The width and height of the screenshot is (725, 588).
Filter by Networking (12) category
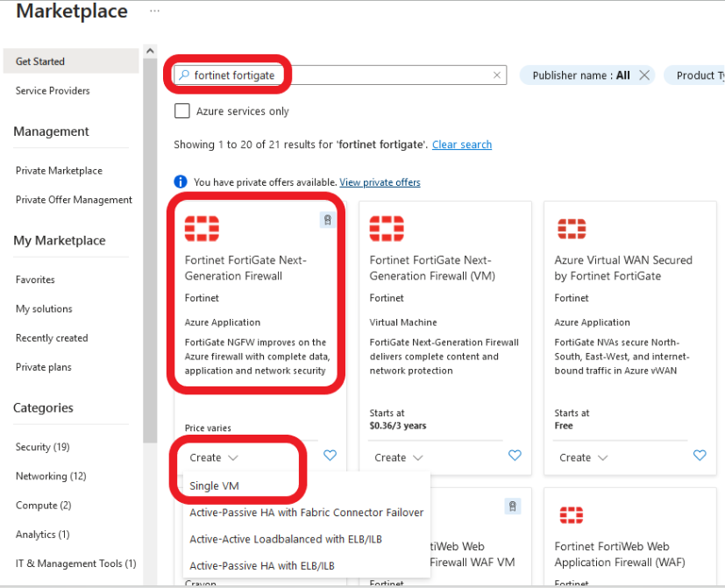pos(51,476)
